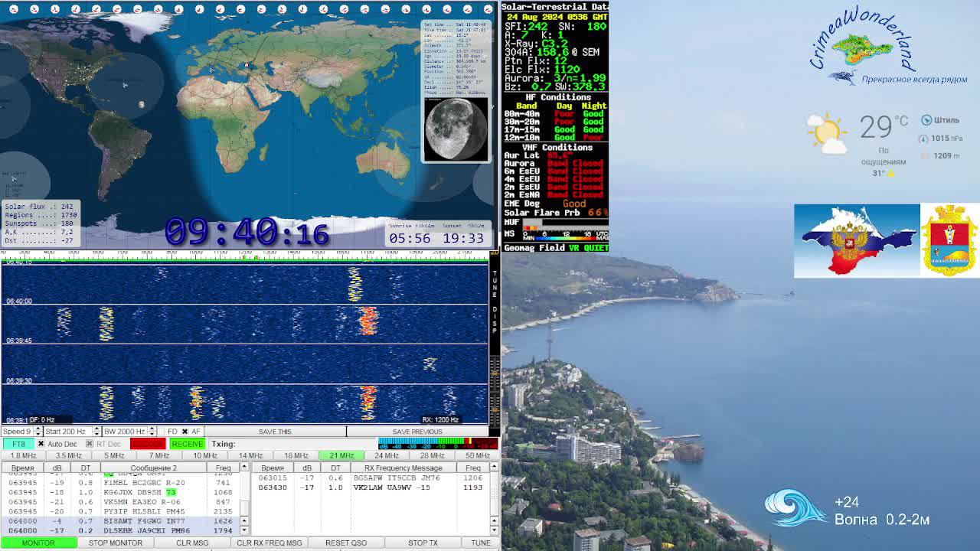The height and width of the screenshot is (551, 980).
Task: Select the KG6JDX DB9SH 73 message row
Action: click(121, 492)
